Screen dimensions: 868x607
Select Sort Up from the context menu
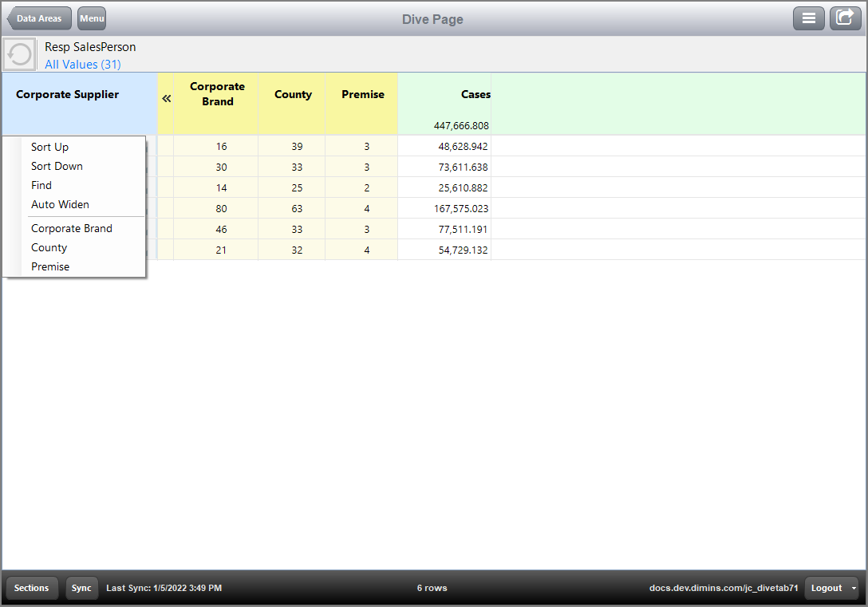pos(49,147)
